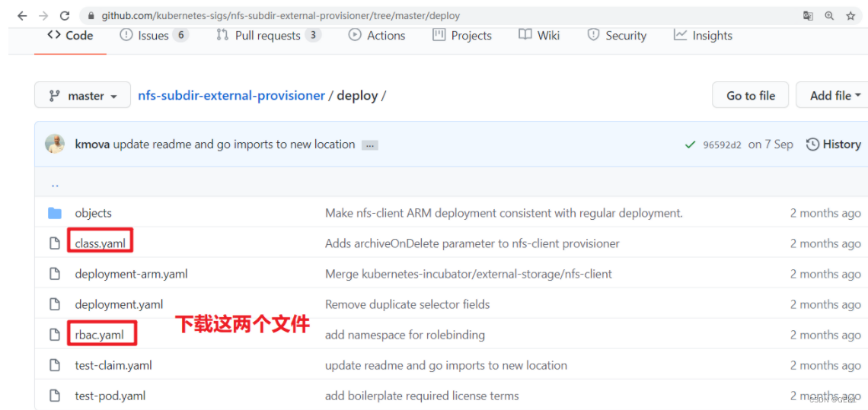This screenshot has width=868, height=410.
Task: Open the Issues tab
Action: point(155,36)
